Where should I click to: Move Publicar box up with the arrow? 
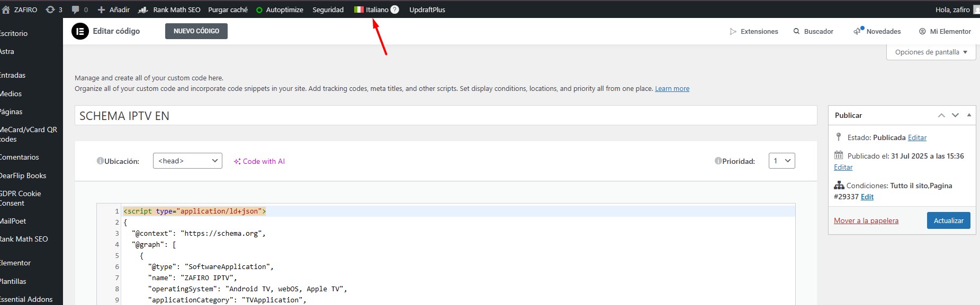click(x=941, y=115)
